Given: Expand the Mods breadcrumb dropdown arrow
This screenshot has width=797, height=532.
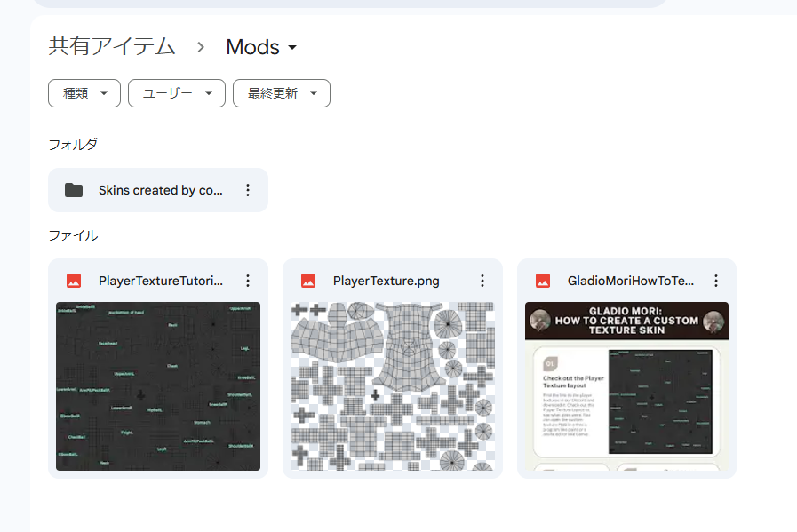Looking at the screenshot, I should point(293,48).
